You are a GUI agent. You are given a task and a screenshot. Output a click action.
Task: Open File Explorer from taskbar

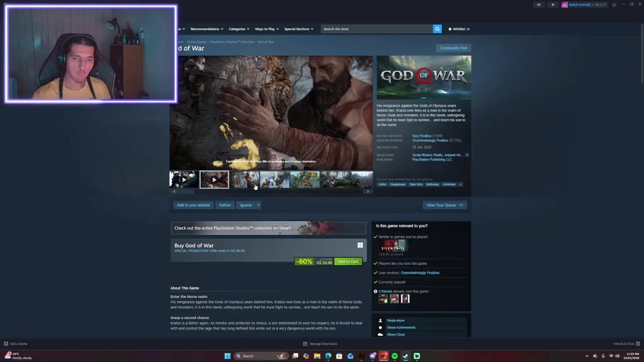pyautogui.click(x=317, y=356)
